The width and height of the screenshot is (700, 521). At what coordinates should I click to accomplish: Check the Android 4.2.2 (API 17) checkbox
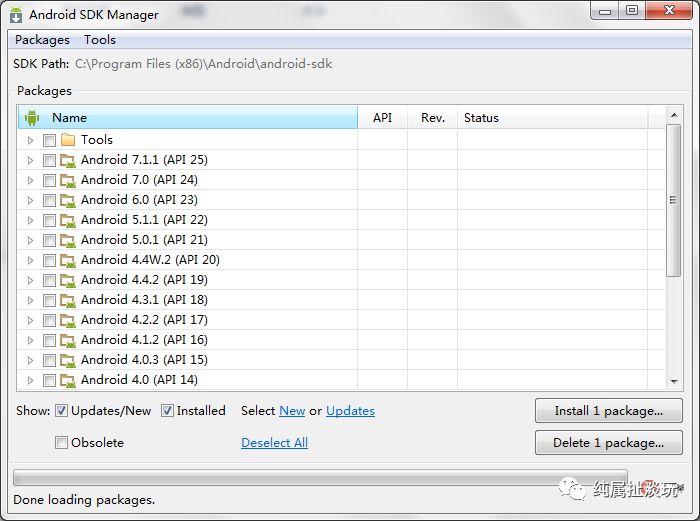point(49,320)
